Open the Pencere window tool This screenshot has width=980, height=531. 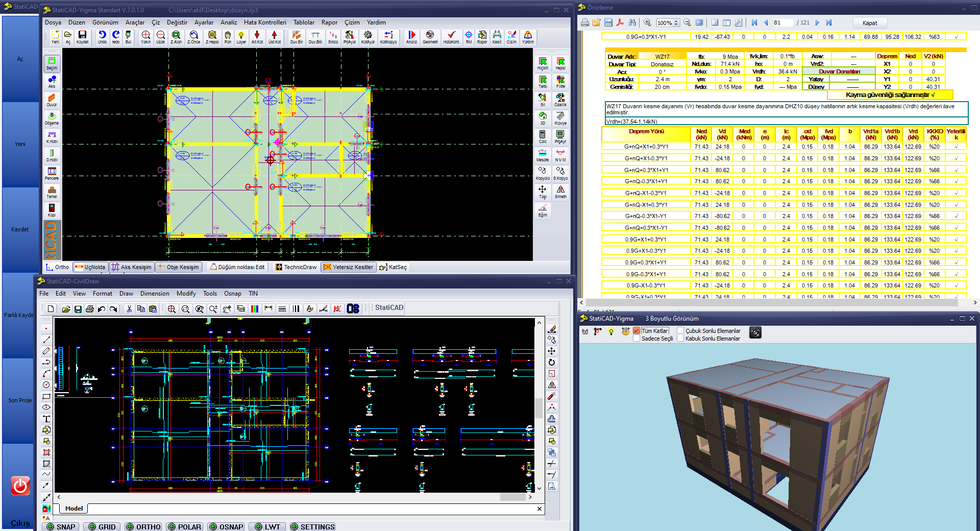(52, 173)
